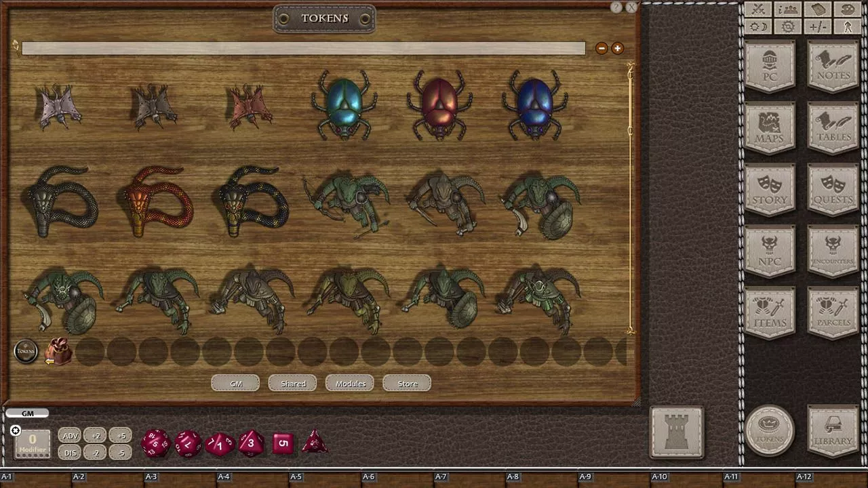The height and width of the screenshot is (488, 868).
Task: Open the Party Sheet group icon
Action: [788, 9]
